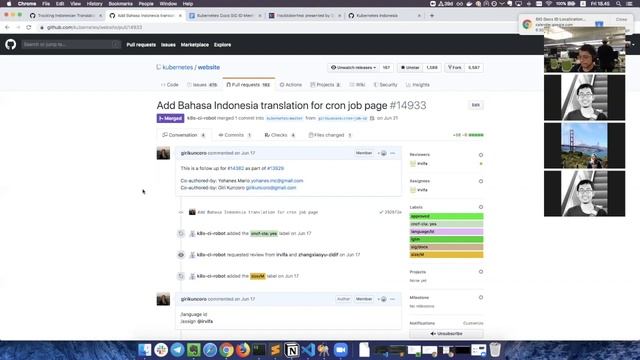Open the Bookmarks menu in the menu bar

(120, 4)
